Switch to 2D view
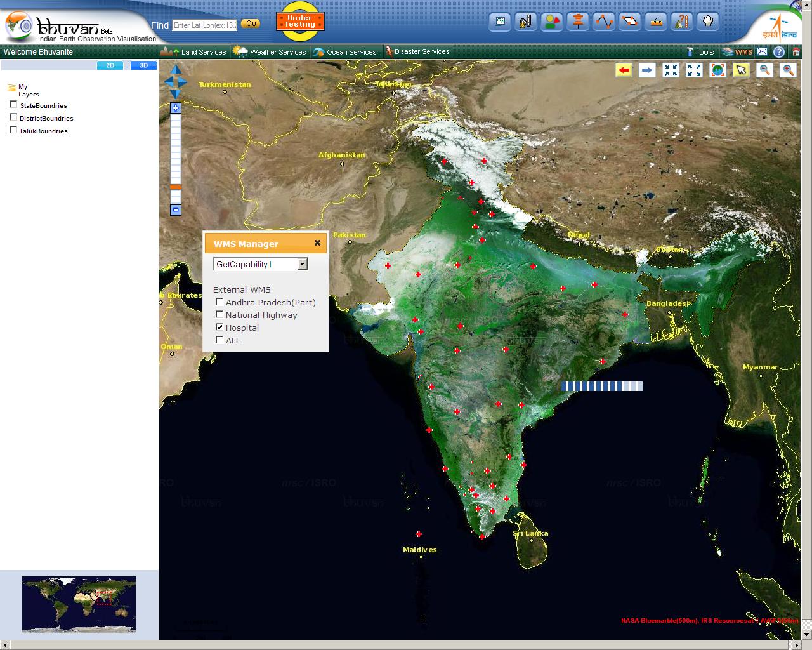Viewport: 812px width, 650px height. (110, 65)
